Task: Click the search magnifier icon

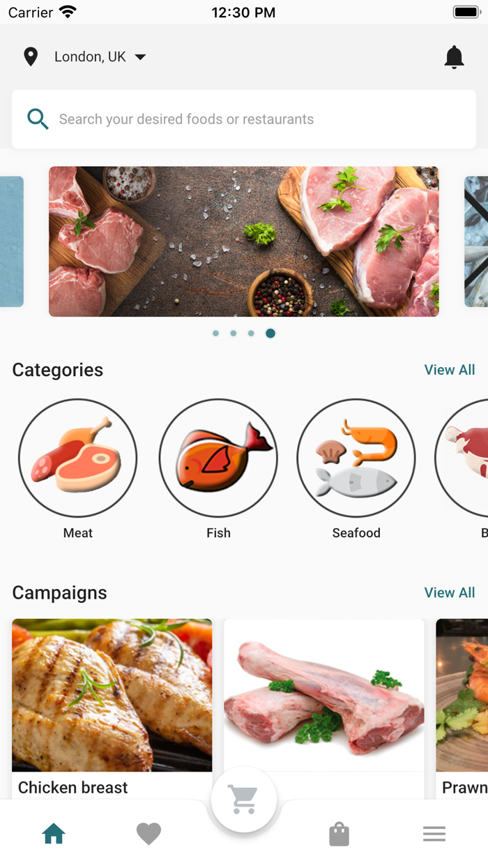Action: pyautogui.click(x=38, y=119)
